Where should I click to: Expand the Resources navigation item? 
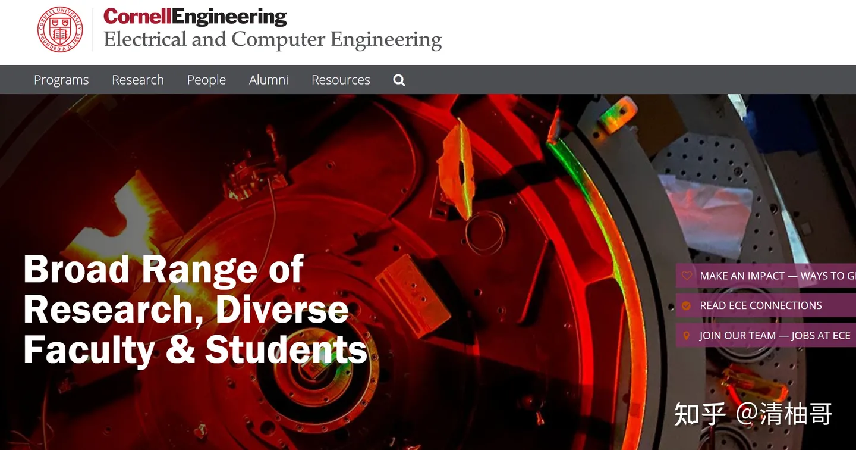(341, 80)
